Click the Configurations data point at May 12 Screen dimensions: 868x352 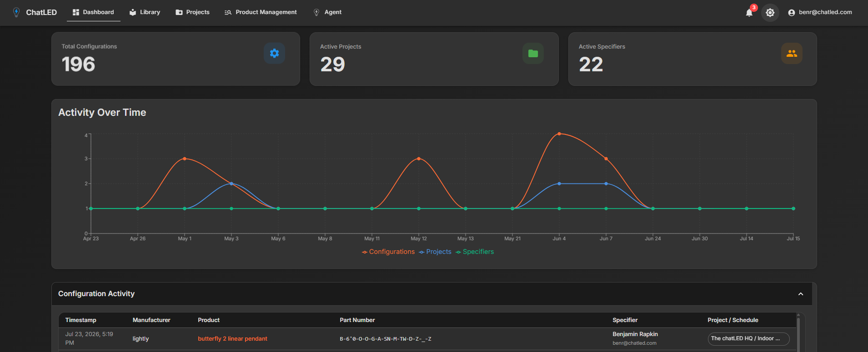419,159
